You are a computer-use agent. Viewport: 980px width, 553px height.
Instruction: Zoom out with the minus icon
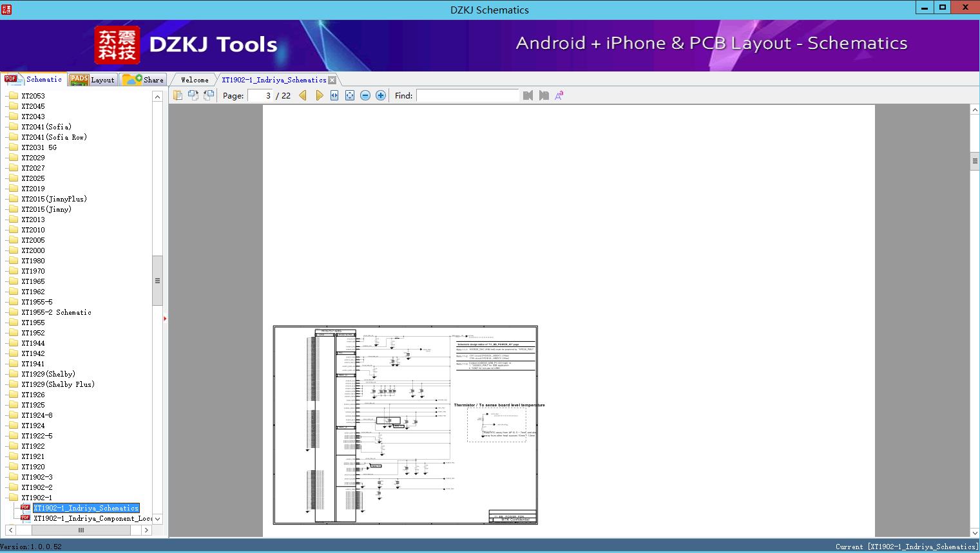point(365,95)
